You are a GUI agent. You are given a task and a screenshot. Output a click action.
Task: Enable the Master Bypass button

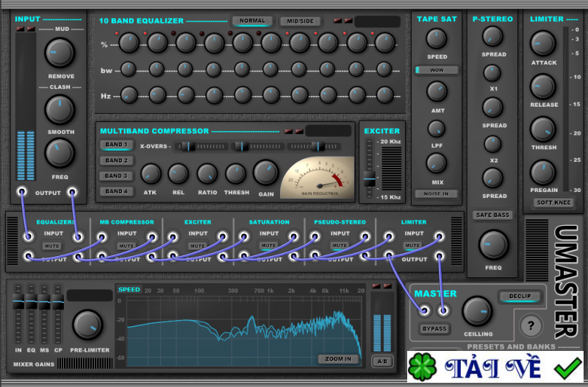[434, 328]
